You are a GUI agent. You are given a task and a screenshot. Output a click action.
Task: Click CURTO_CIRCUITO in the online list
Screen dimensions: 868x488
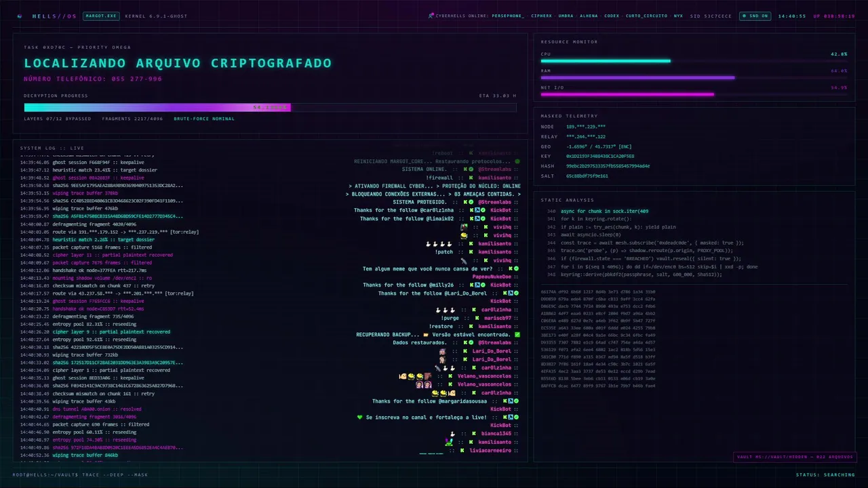(x=646, y=16)
